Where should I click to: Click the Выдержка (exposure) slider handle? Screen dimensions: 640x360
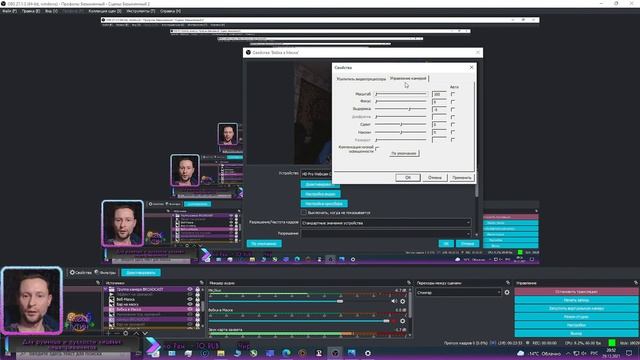click(409, 109)
